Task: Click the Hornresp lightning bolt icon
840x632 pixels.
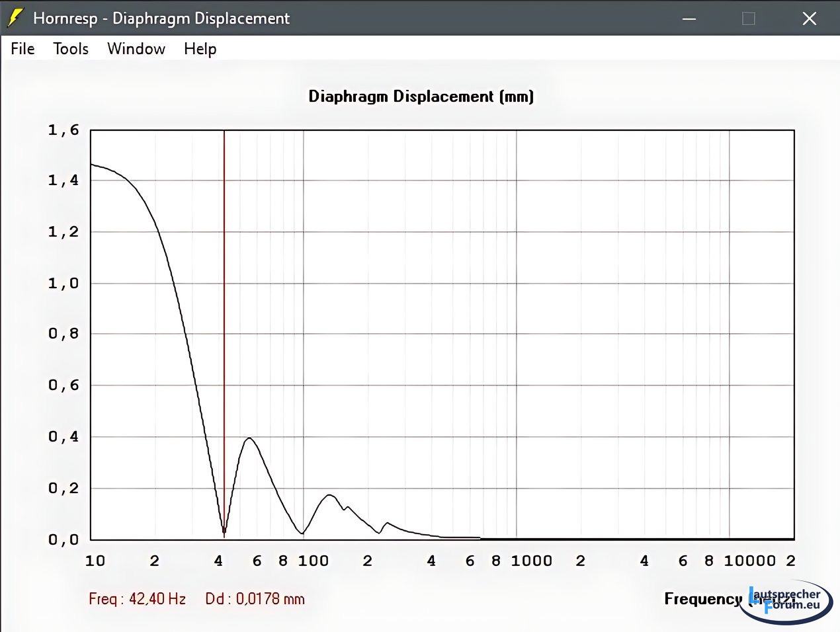Action: tap(15, 18)
